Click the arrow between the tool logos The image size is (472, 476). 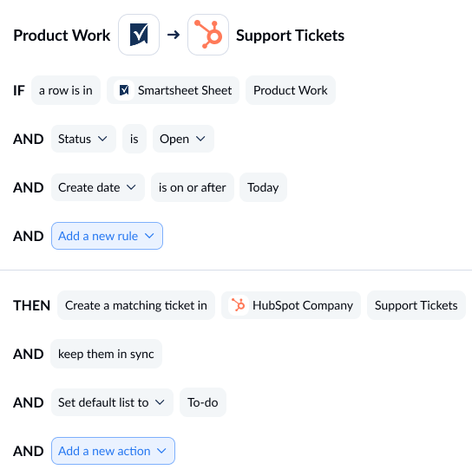(x=174, y=35)
